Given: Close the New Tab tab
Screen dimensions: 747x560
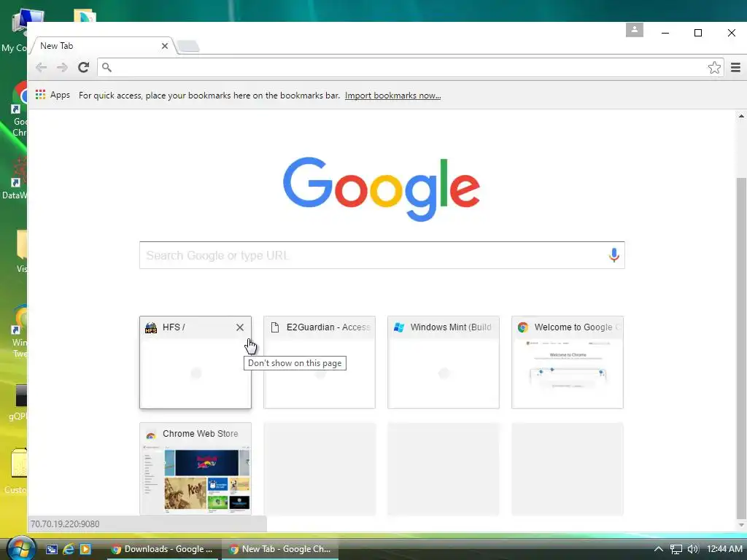Looking at the screenshot, I should click(x=165, y=46).
